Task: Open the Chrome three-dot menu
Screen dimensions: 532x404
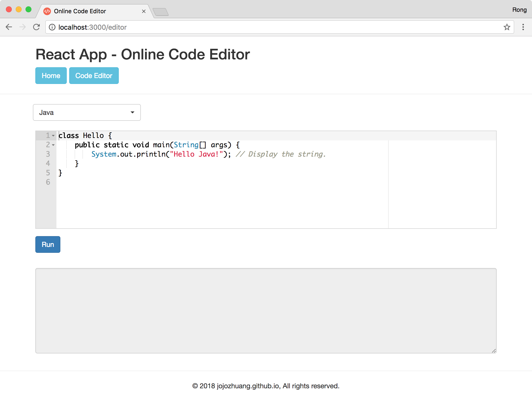Action: coord(523,27)
